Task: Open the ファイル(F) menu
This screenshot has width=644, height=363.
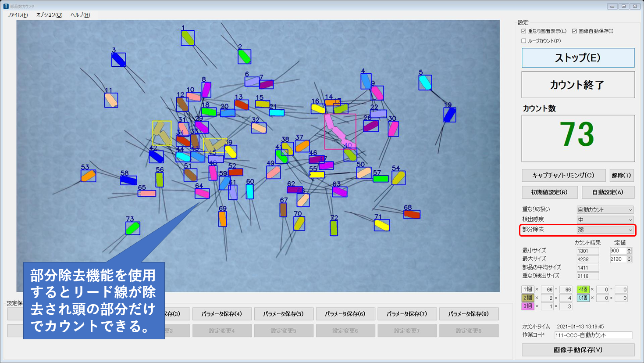Action: (18, 15)
